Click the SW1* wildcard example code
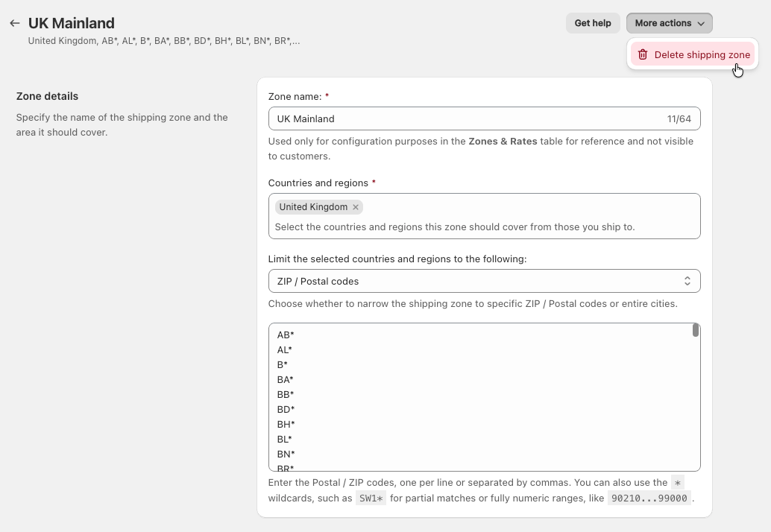771x532 pixels. 371,498
